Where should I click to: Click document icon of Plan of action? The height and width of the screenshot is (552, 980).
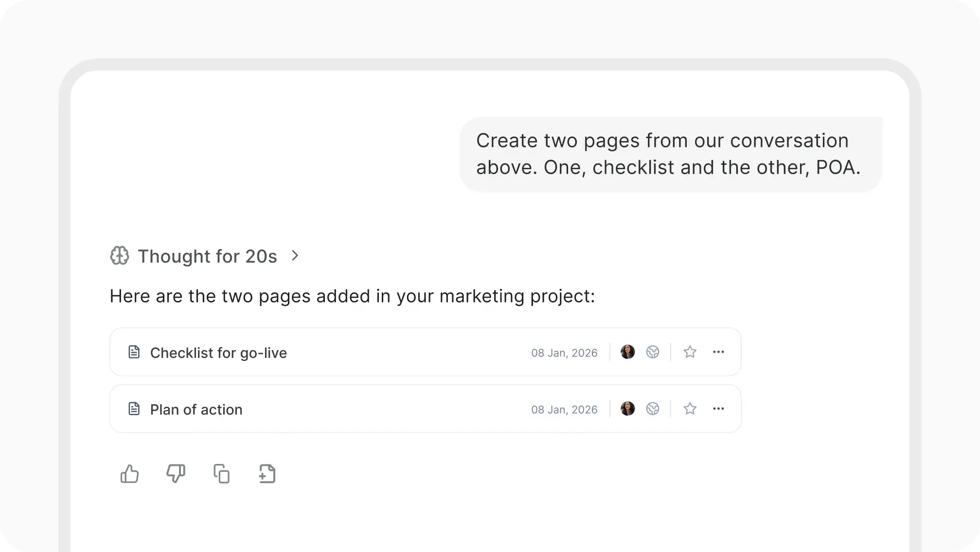134,409
